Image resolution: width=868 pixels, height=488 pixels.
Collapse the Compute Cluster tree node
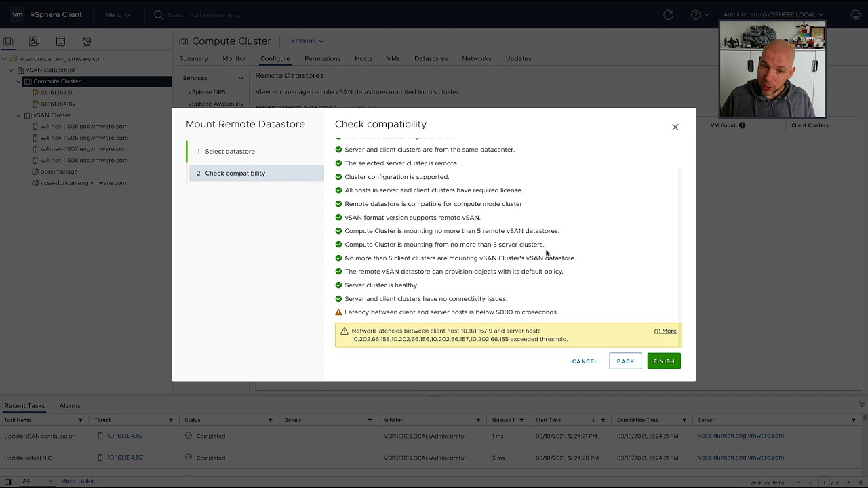pos(18,81)
